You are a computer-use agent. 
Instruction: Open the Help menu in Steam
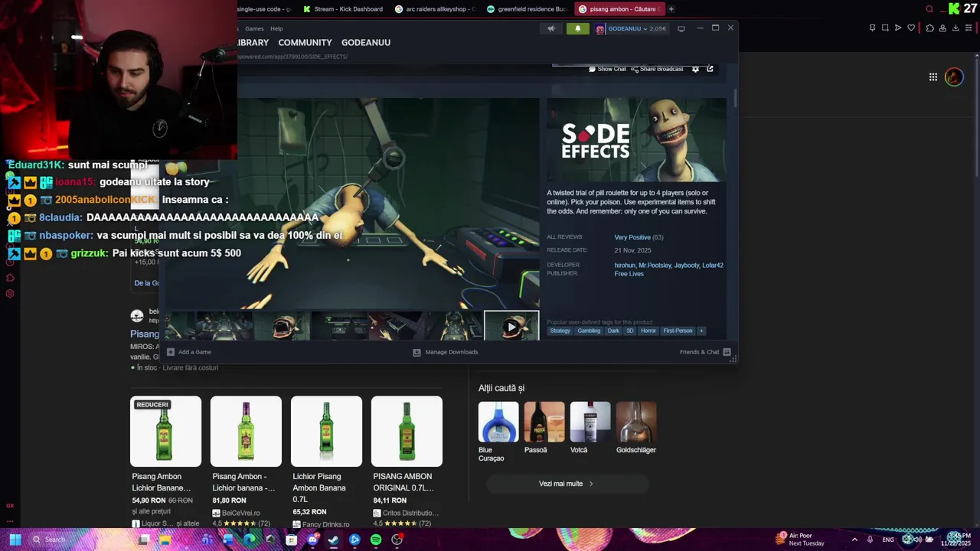[276, 28]
